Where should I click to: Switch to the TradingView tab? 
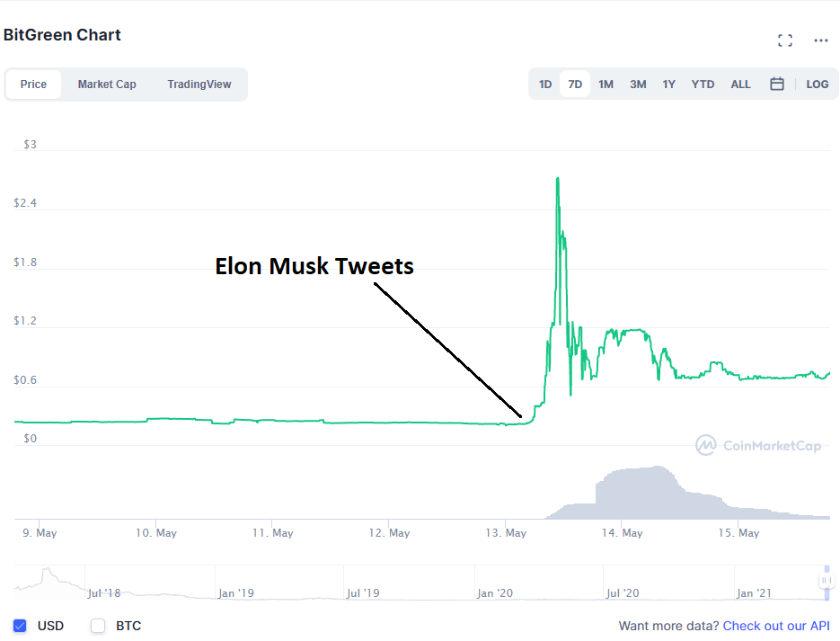199,85
